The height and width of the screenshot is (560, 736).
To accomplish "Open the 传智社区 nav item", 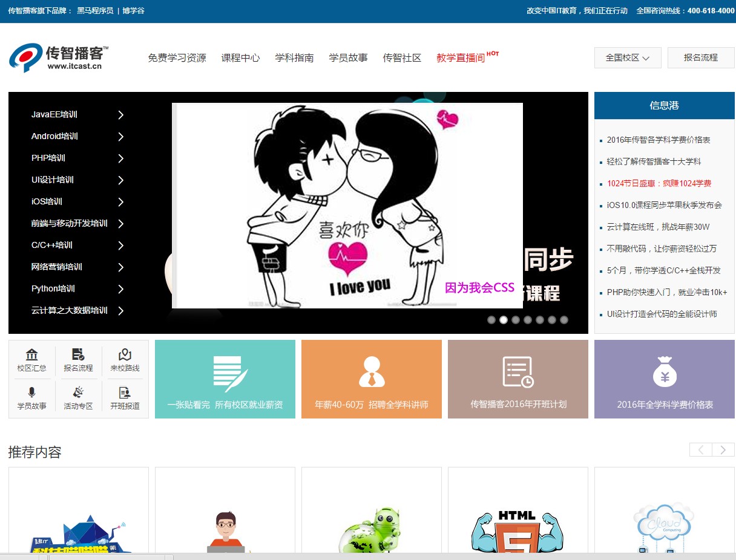I will pos(402,58).
